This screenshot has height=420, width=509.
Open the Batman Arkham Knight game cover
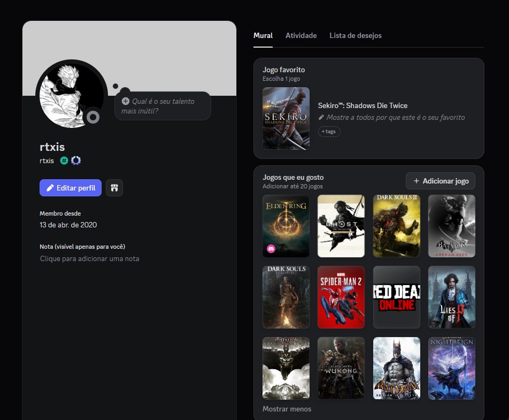[x=286, y=368]
